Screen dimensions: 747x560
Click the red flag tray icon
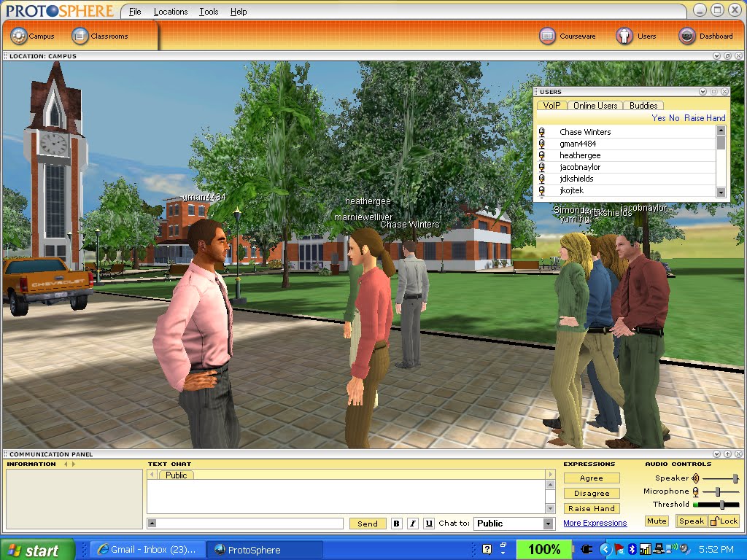click(619, 549)
